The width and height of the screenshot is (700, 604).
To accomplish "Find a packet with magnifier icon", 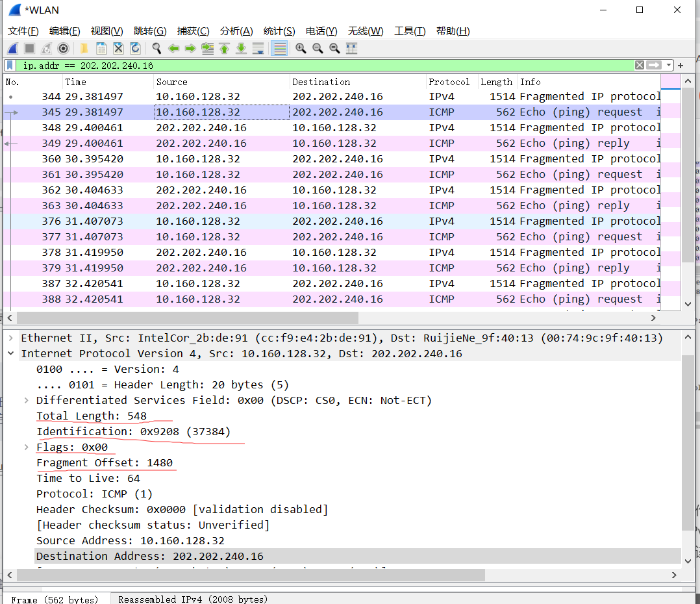I will pos(156,48).
